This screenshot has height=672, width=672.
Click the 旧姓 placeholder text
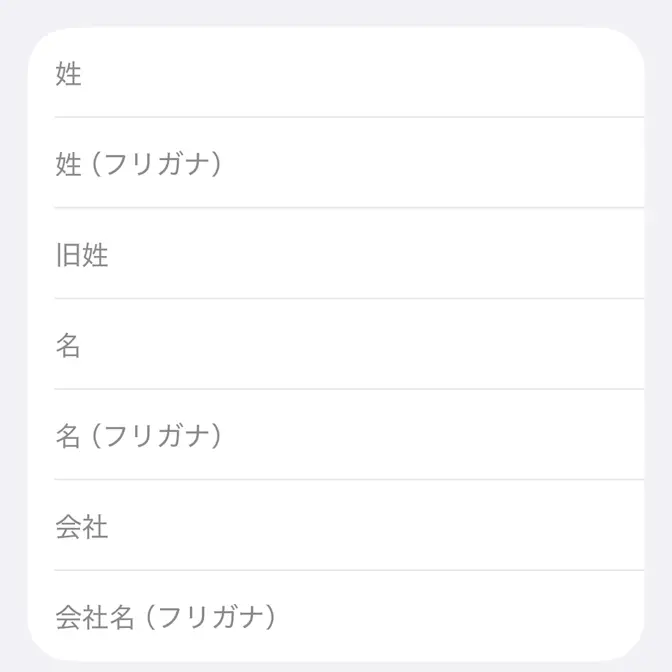(82, 255)
